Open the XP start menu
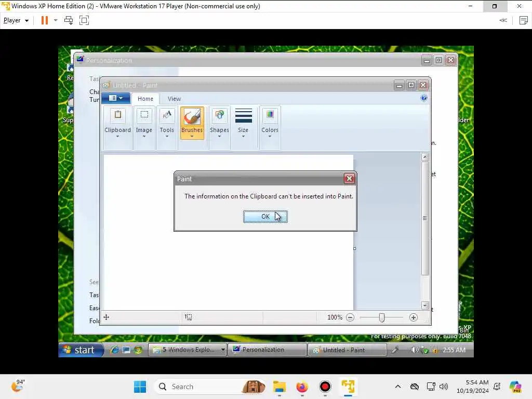 (81, 350)
